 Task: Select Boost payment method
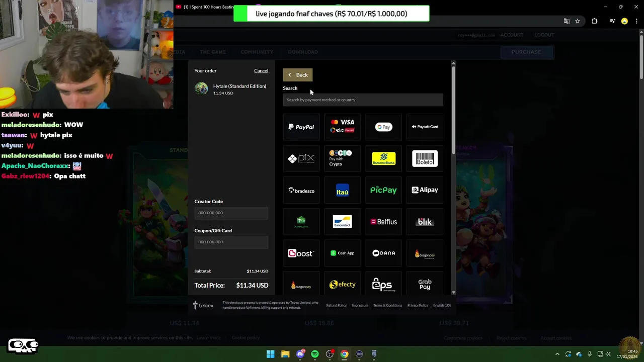pos(301,253)
